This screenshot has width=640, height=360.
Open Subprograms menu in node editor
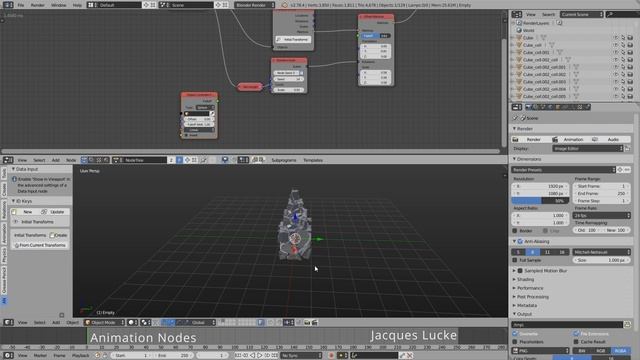click(284, 160)
